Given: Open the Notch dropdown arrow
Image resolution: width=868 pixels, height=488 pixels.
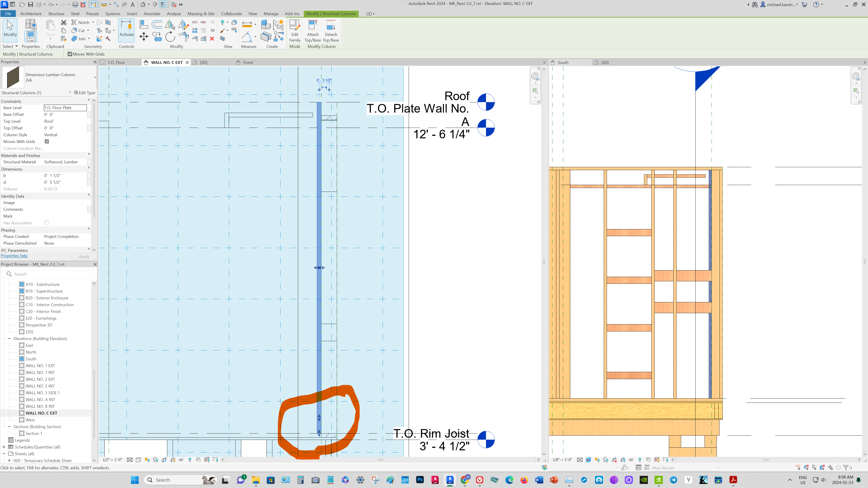Looking at the screenshot, I should click(x=93, y=22).
